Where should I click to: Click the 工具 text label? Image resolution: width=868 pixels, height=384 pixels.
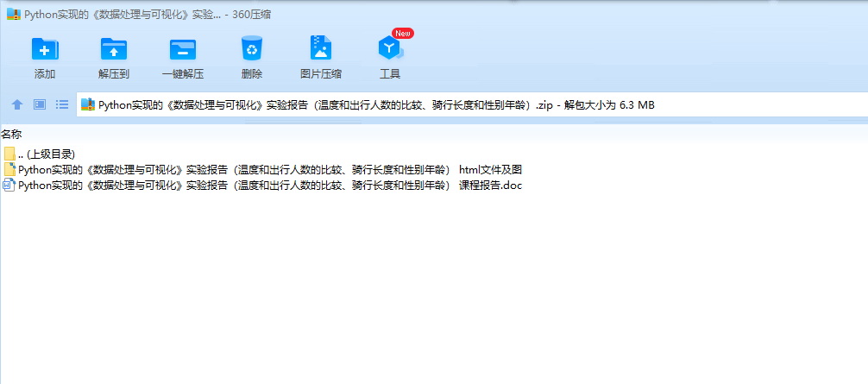390,74
